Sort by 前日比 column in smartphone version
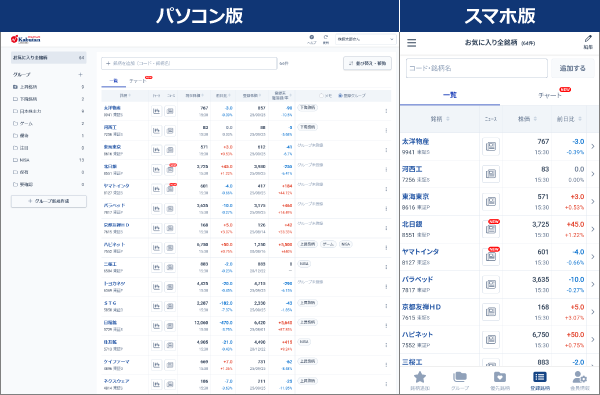The image size is (600, 395). pyautogui.click(x=569, y=119)
